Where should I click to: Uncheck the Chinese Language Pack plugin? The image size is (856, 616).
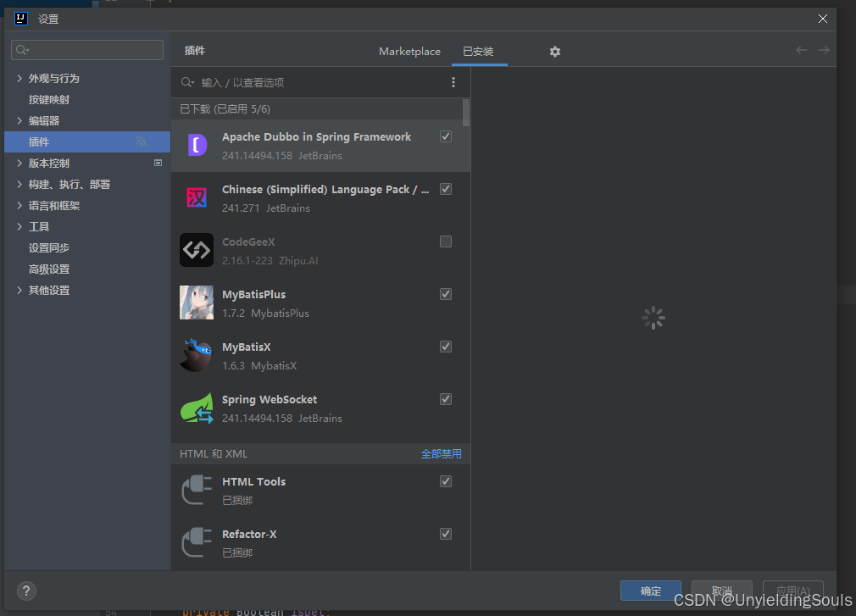tap(446, 189)
